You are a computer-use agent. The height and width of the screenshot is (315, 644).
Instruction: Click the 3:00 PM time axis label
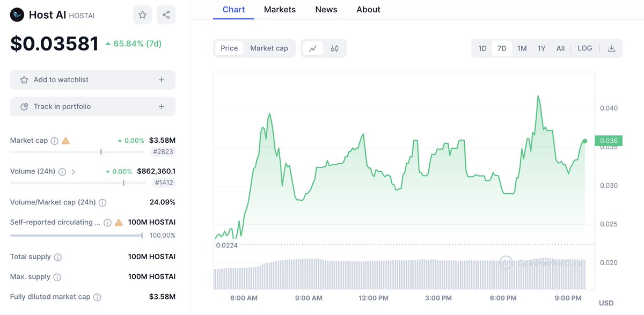pos(438,298)
